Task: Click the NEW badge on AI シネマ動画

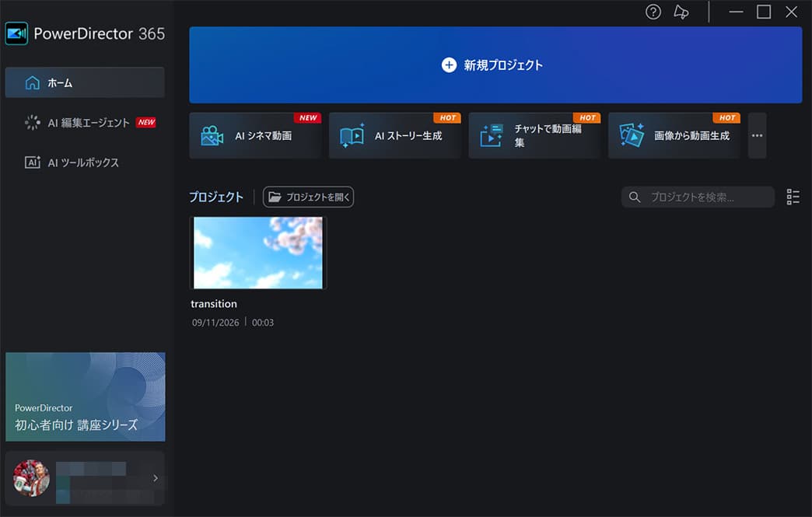Action: click(x=307, y=118)
